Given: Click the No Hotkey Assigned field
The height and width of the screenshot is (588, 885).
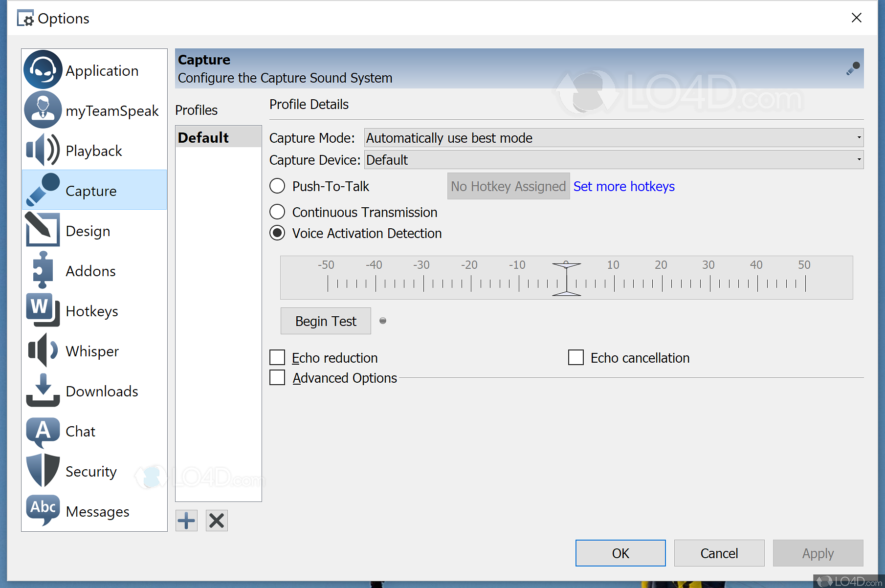Looking at the screenshot, I should (508, 186).
